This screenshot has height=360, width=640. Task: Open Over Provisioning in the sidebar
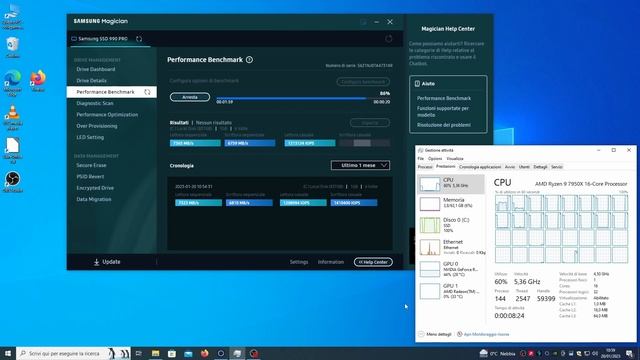click(x=97, y=126)
